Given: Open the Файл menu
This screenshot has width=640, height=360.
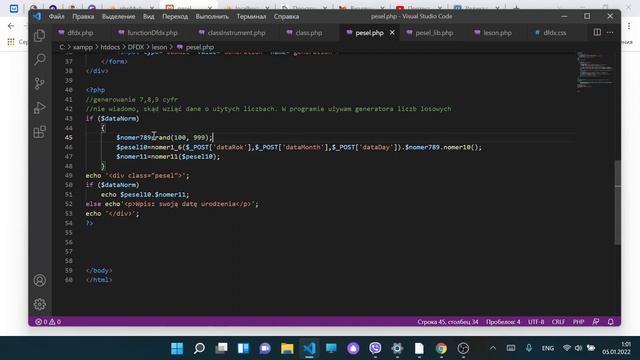Looking at the screenshot, I should (56, 16).
